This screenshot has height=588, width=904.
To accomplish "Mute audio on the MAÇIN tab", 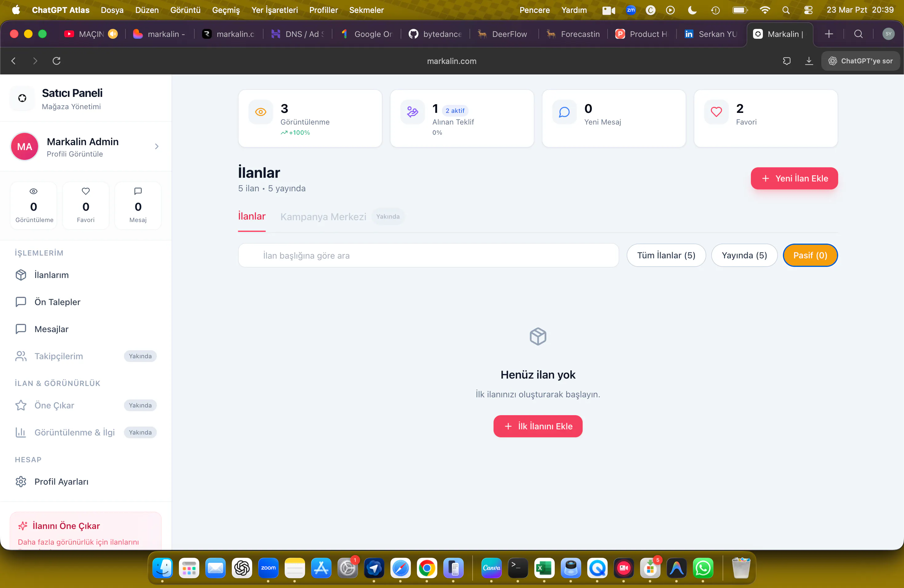I will click(113, 34).
